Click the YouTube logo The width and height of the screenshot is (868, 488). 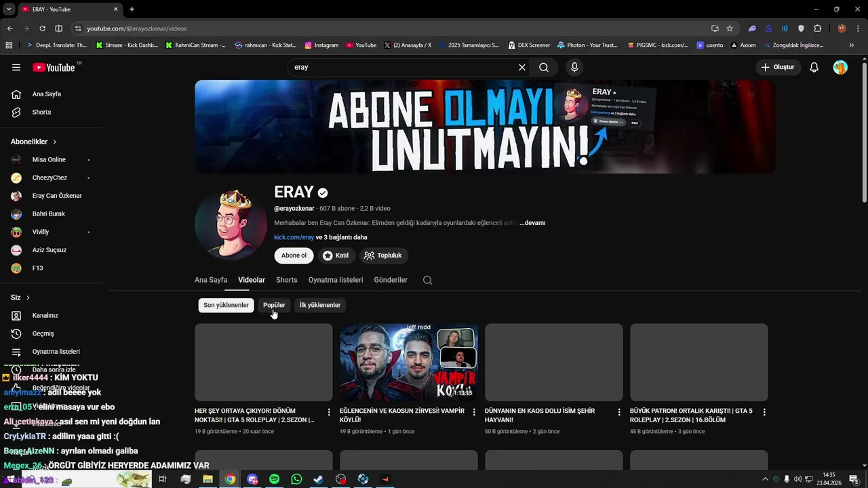[x=55, y=67]
